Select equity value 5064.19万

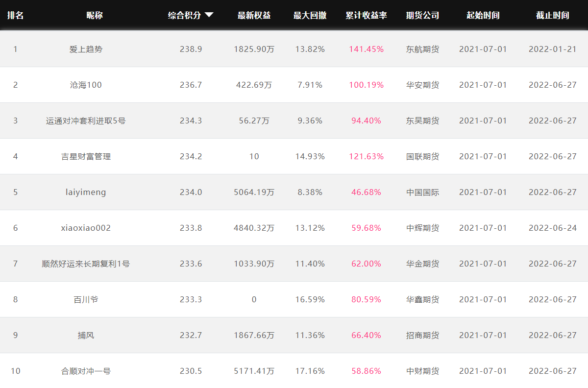tap(254, 192)
